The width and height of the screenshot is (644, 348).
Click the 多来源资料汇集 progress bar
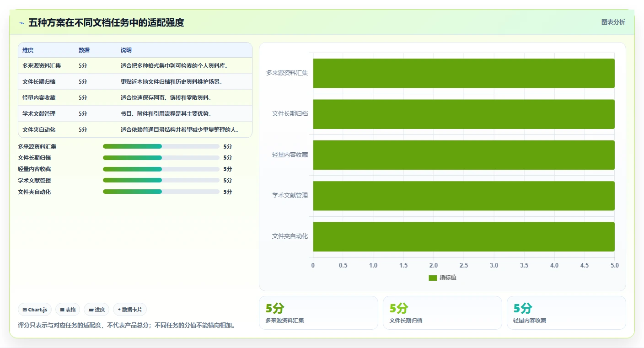(x=161, y=146)
